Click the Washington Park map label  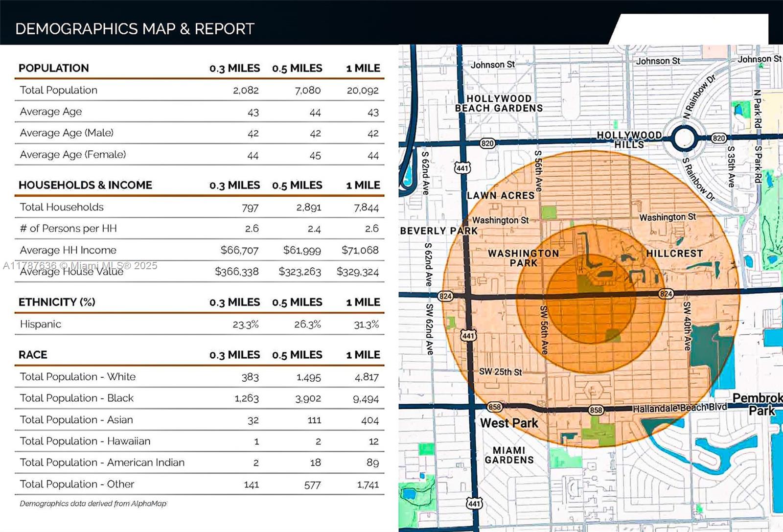[523, 258]
